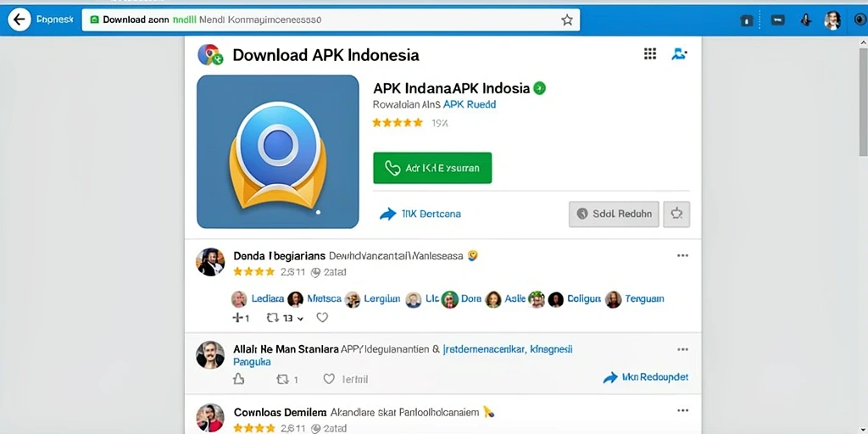868x434 pixels.
Task: Open options menu on Denda review
Action: click(682, 256)
